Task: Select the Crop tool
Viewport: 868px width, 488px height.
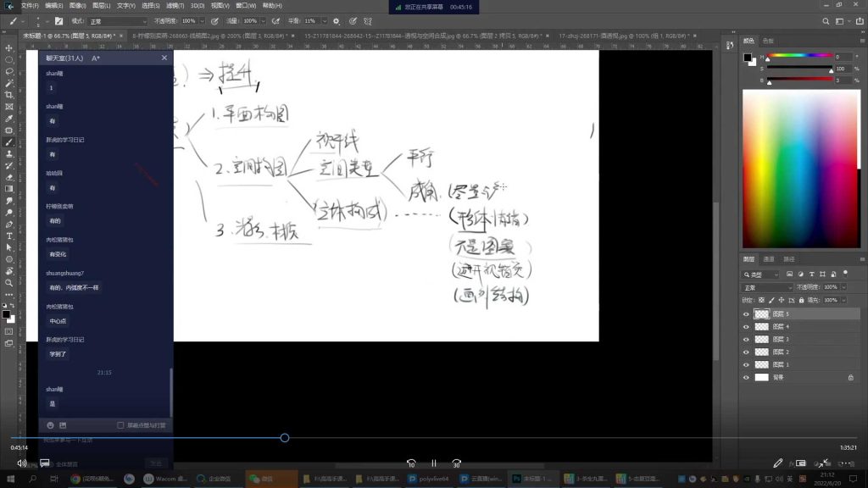Action: (8, 95)
